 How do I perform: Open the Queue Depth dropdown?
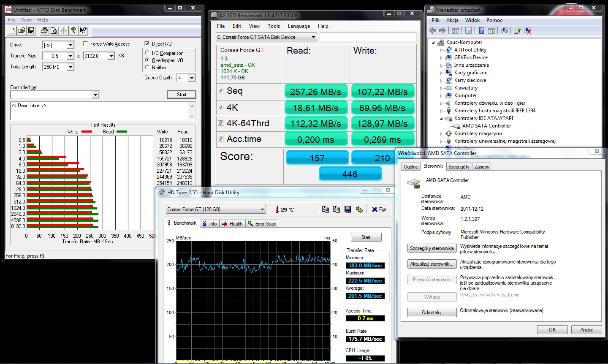192,78
